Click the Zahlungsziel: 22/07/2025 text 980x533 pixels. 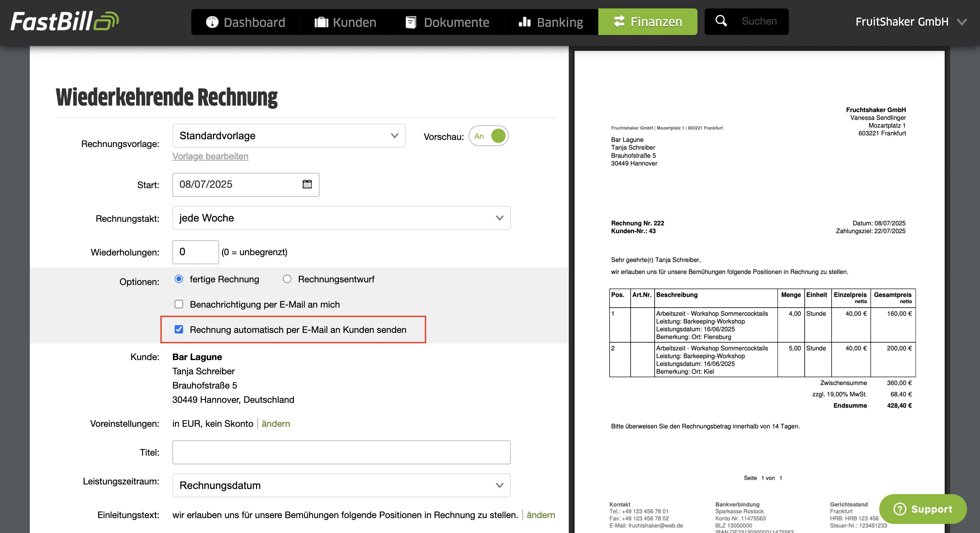coord(870,231)
